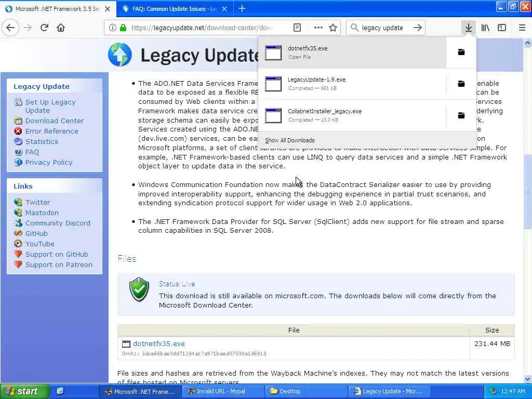This screenshot has height=399, width=532.
Task: Go back using the browser back arrow
Action: 10,28
